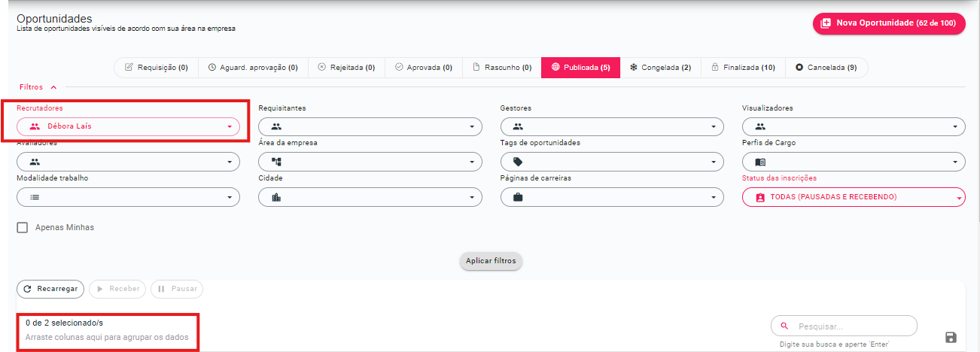Viewport: 980px width, 352px height.
Task: Click the save icon beside search
Action: tap(950, 338)
